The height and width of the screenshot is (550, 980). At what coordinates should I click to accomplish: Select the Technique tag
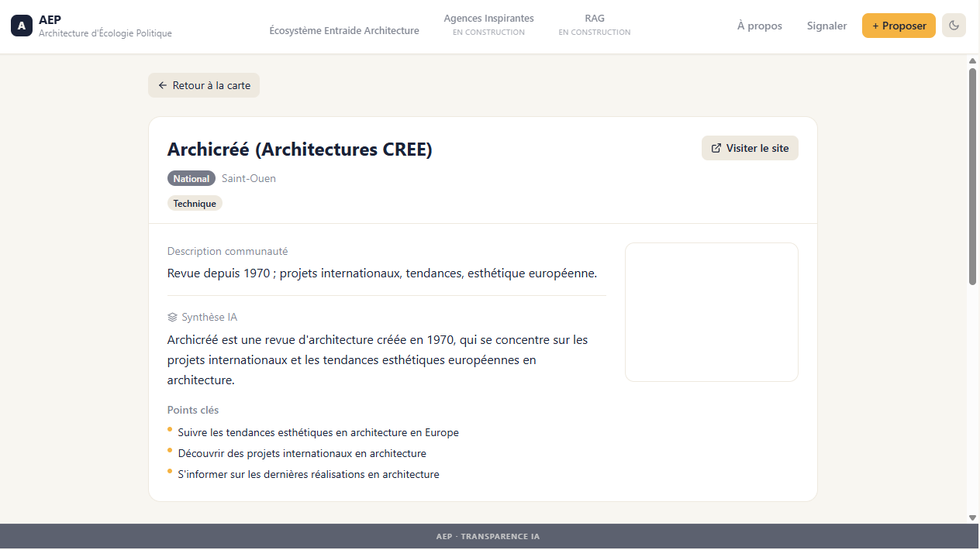pyautogui.click(x=195, y=203)
